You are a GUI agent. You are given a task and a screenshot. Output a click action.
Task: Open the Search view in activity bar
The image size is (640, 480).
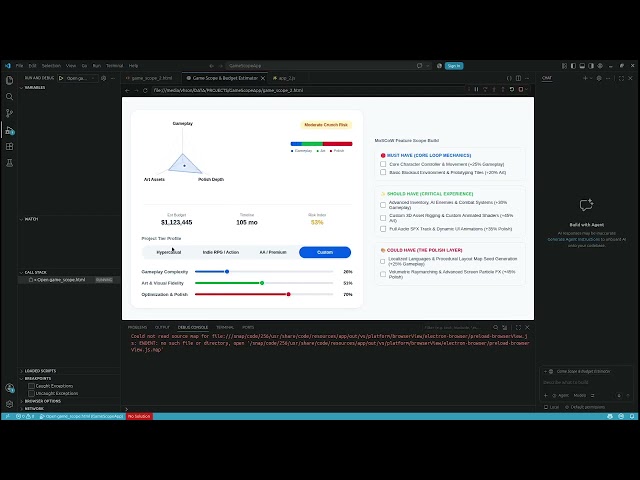click(9, 97)
